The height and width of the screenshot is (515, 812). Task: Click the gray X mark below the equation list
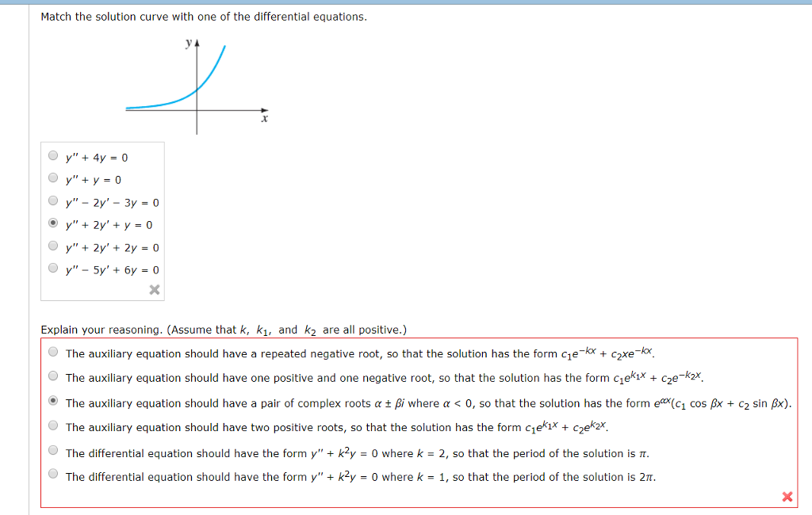click(155, 289)
